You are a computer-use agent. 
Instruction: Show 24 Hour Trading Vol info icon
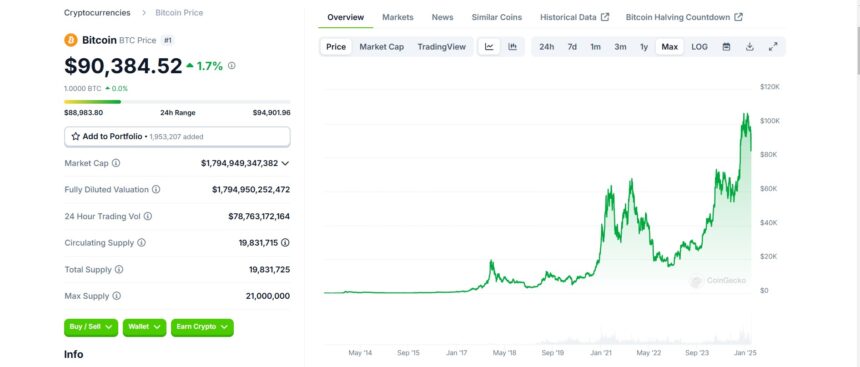click(148, 216)
